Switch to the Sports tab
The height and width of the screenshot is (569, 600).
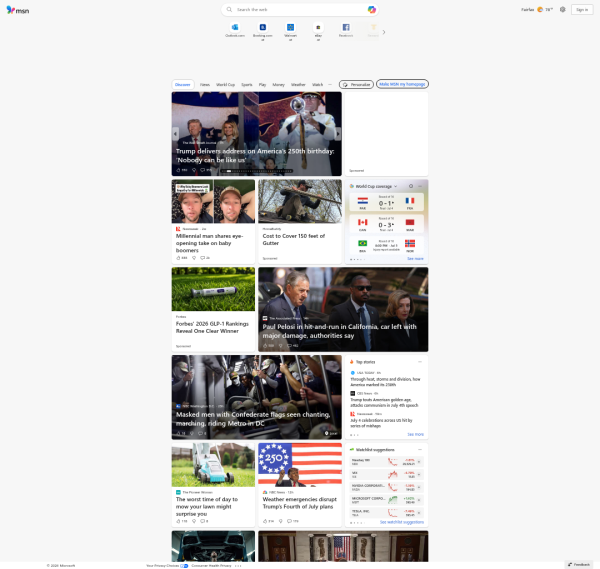(247, 85)
